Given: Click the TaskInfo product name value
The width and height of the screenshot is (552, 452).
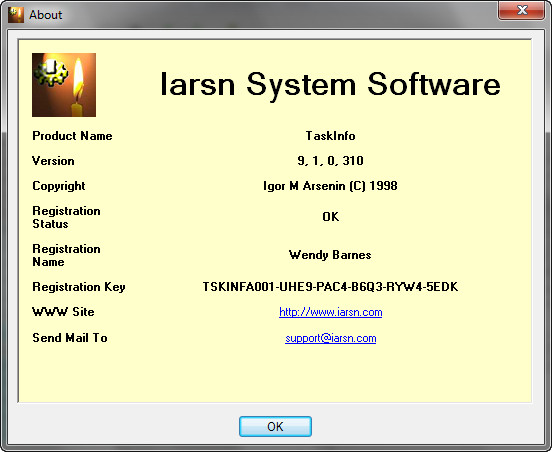Looking at the screenshot, I should [x=330, y=136].
